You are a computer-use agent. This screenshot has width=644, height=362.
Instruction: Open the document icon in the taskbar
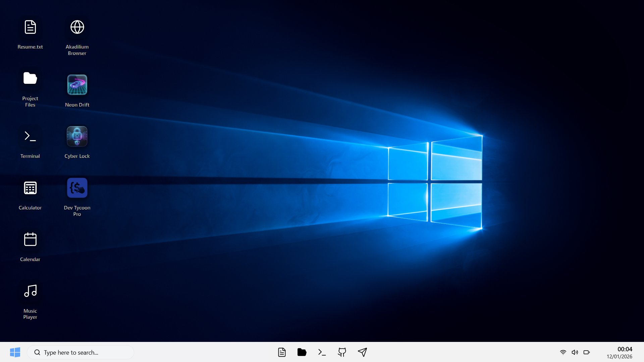point(282,352)
